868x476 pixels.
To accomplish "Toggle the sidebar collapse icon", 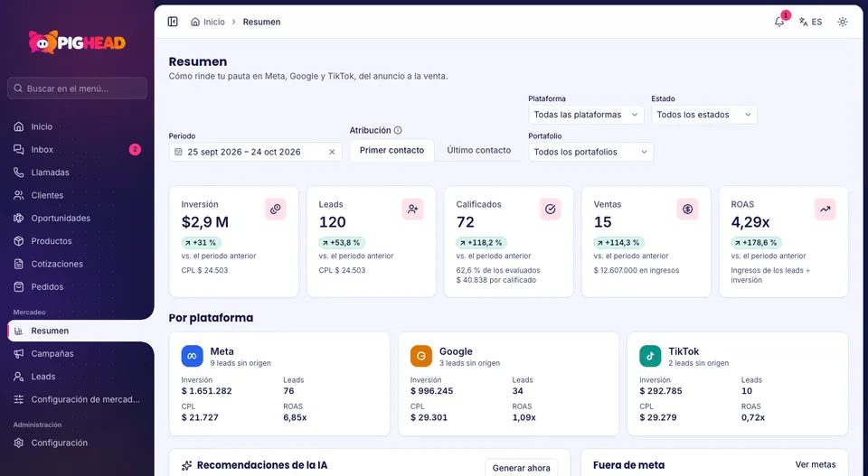I will click(x=173, y=22).
